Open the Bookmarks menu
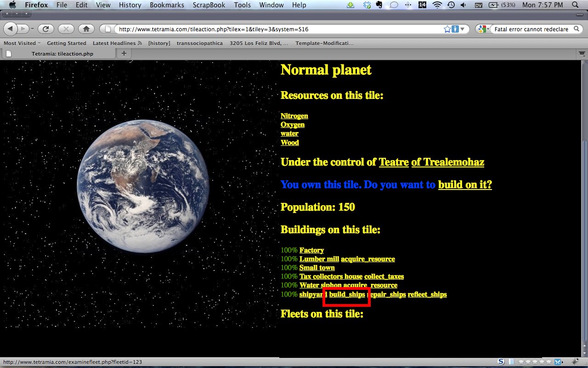Screen dimensions: 588x368 point(167,5)
